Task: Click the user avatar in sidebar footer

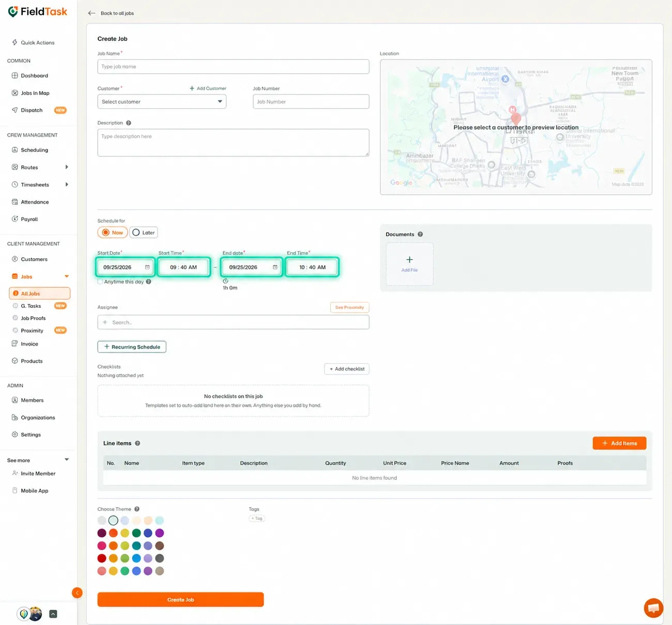Action: (x=36, y=614)
